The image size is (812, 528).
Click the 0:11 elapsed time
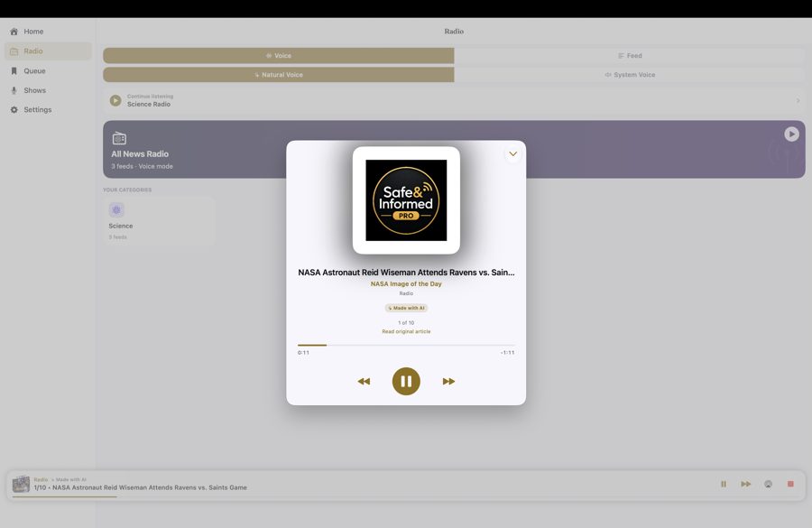pos(303,353)
